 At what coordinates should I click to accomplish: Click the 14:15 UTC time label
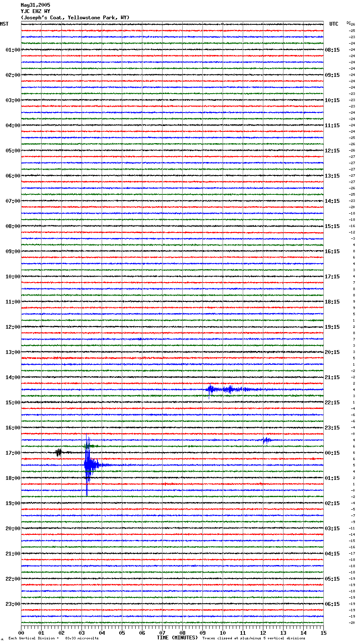pyautogui.click(x=332, y=201)
